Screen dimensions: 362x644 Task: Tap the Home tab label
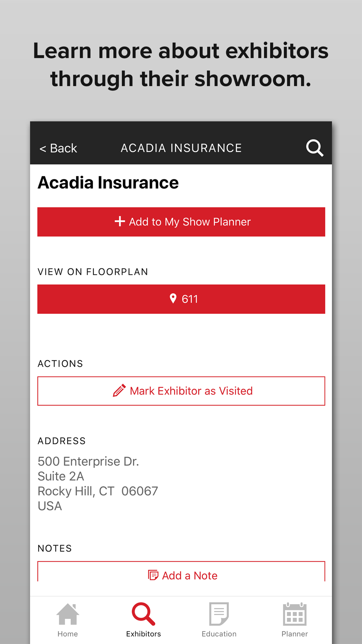pyautogui.click(x=68, y=634)
